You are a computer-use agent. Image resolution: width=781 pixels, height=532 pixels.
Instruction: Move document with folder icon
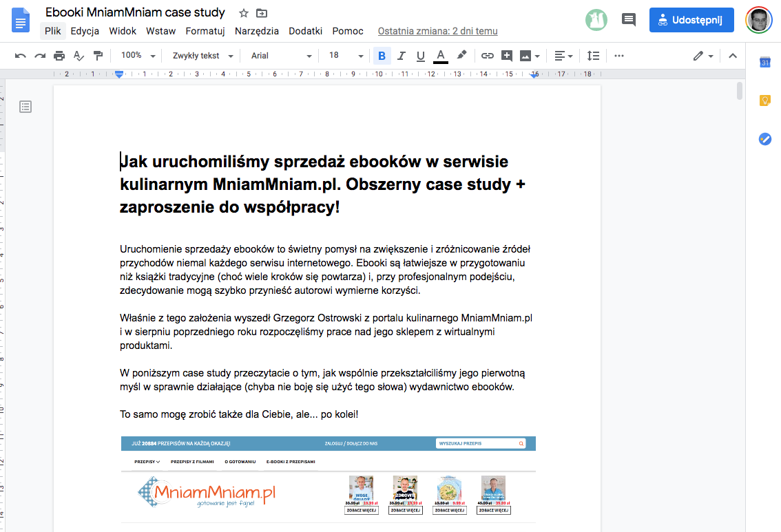point(262,13)
